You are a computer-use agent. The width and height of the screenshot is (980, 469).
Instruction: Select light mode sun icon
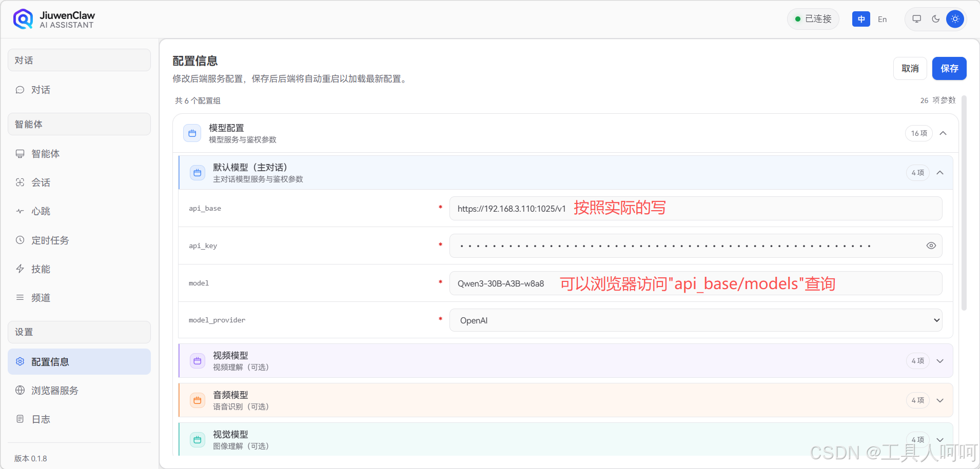tap(955, 19)
